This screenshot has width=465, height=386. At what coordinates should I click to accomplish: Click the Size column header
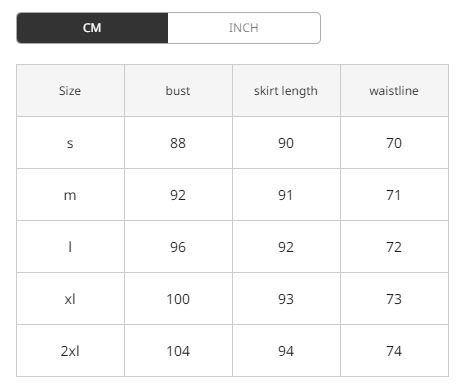[70, 91]
